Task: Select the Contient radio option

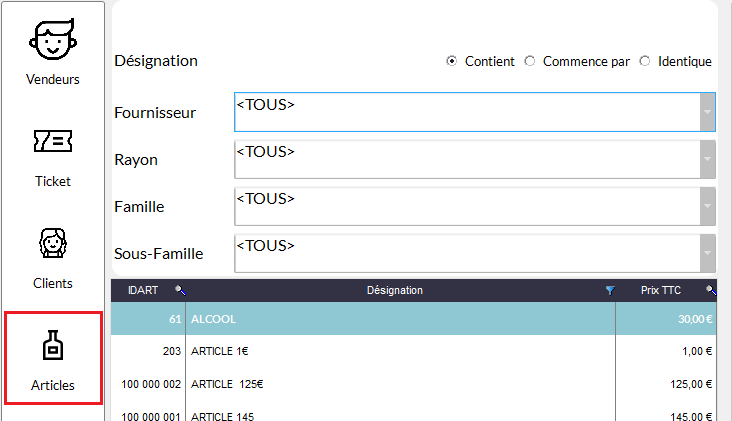Action: pyautogui.click(x=452, y=61)
